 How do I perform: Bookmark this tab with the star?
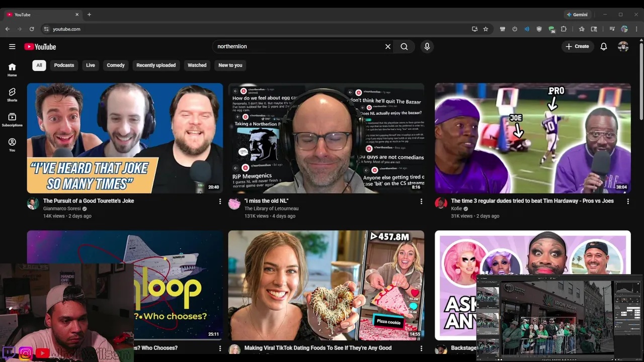486,29
